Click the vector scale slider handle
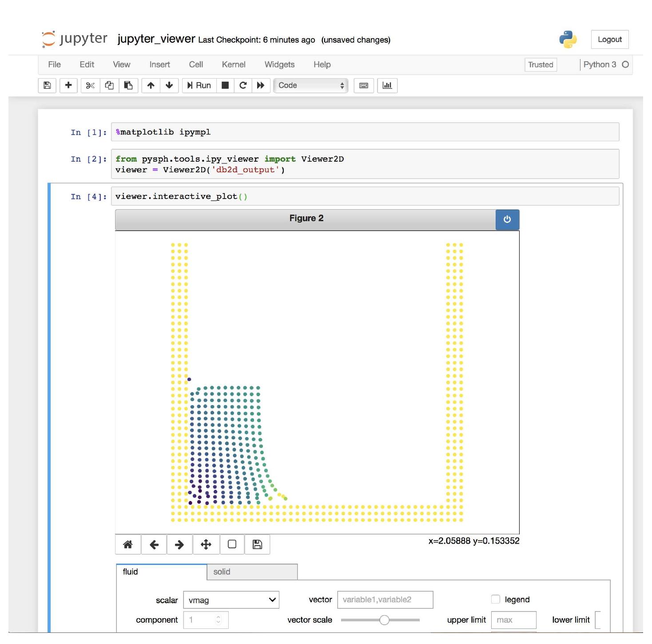The image size is (652, 644). (385, 620)
